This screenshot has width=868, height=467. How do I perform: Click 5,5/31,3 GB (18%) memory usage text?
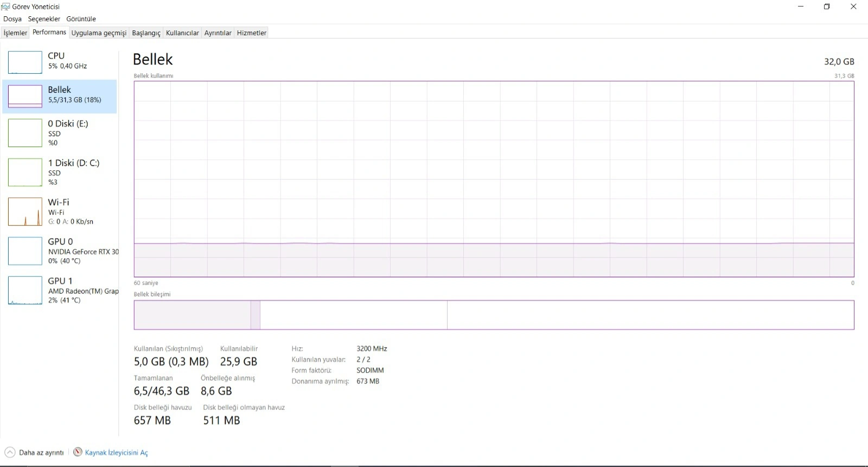75,100
